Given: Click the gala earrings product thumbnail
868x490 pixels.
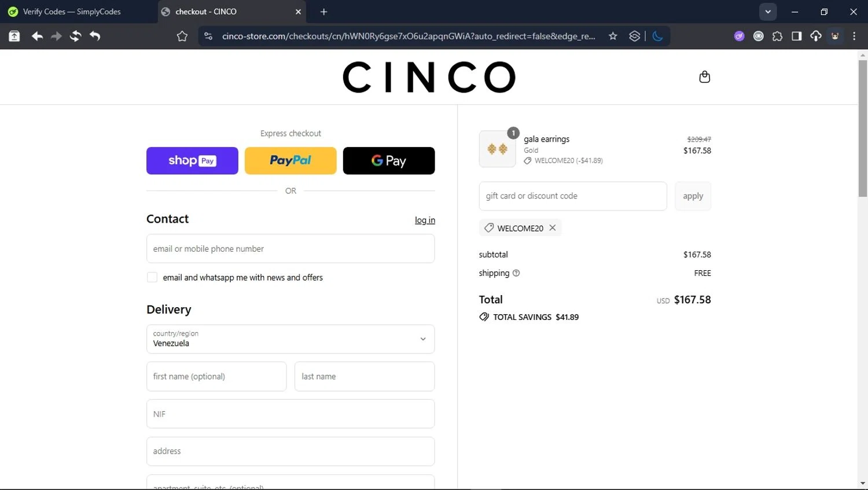Looking at the screenshot, I should (x=497, y=149).
